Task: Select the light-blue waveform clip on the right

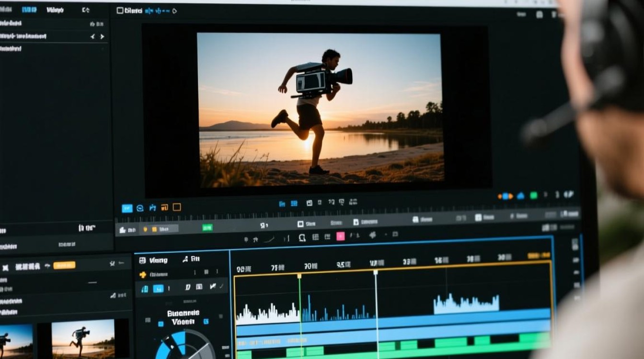Action: pos(466,304)
